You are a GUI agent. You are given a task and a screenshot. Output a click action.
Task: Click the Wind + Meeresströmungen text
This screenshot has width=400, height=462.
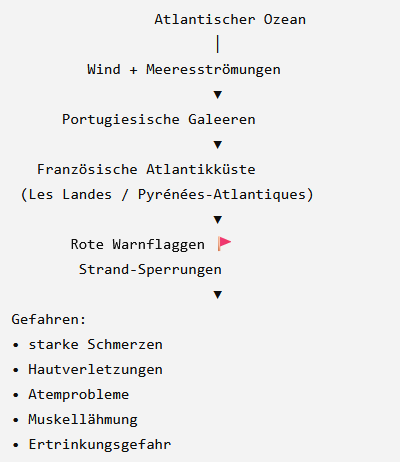pos(184,70)
